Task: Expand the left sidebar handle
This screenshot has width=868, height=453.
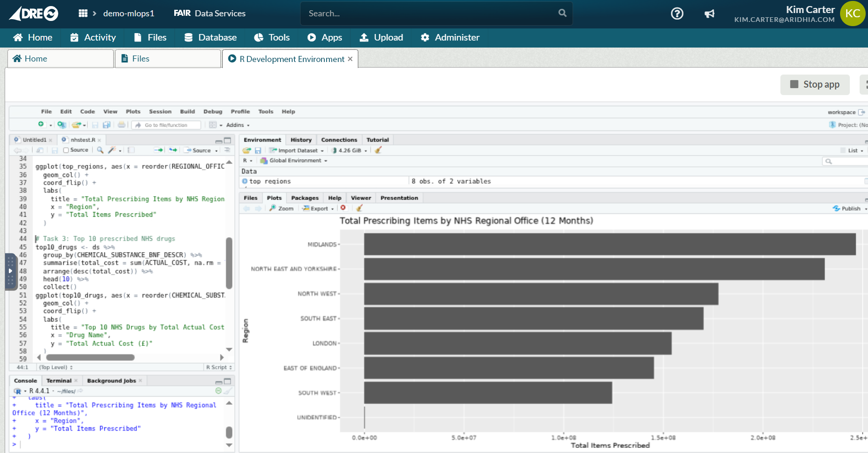Action: [10, 271]
